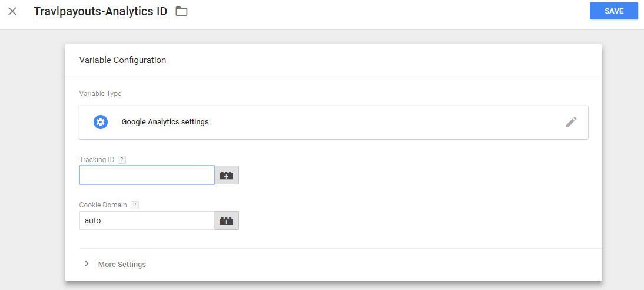Click the Cookie Domain label text
The height and width of the screenshot is (290, 644).
(103, 205)
